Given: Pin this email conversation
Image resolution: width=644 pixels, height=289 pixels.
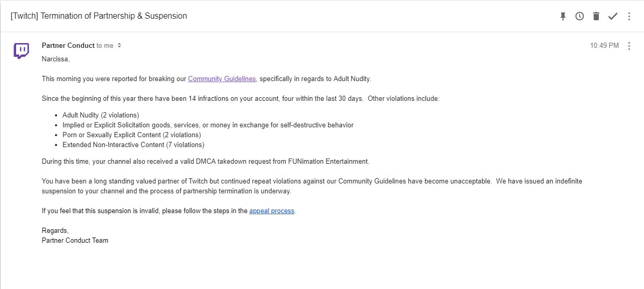Looking at the screenshot, I should pyautogui.click(x=563, y=16).
